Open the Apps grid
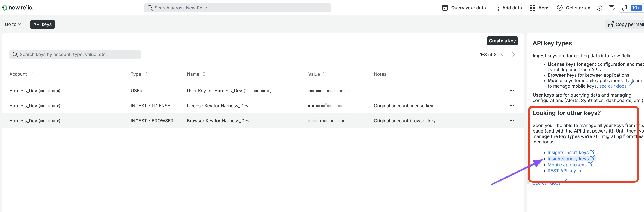The width and height of the screenshot is (644, 212). tap(539, 8)
